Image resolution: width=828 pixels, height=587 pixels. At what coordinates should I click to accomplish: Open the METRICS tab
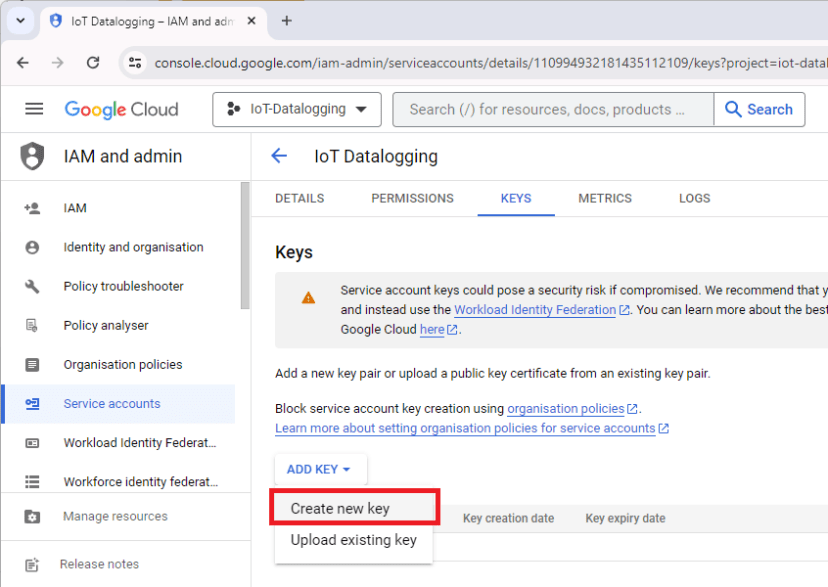pos(604,198)
